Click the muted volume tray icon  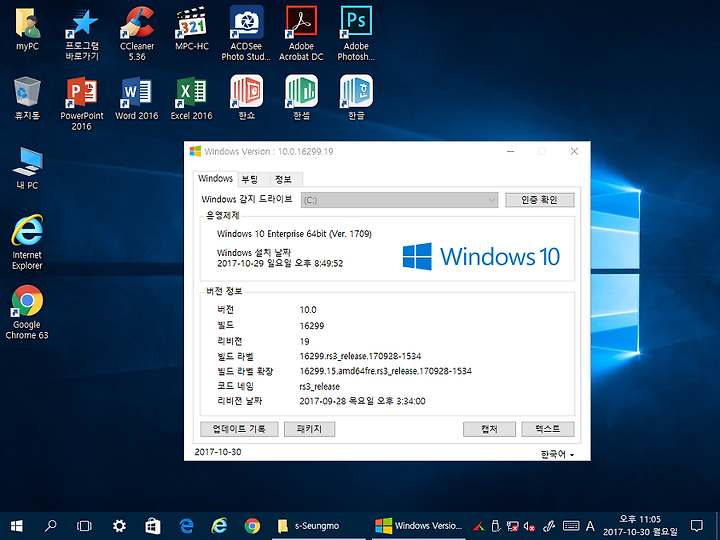click(529, 526)
